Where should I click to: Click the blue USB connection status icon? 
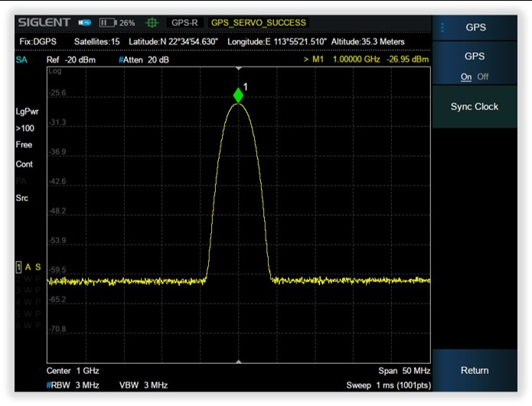[84, 23]
